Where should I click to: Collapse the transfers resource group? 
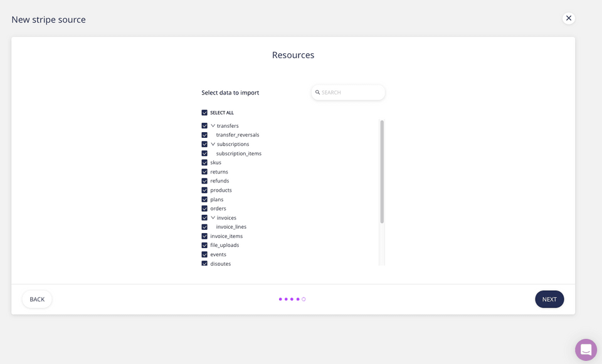pyautogui.click(x=213, y=125)
